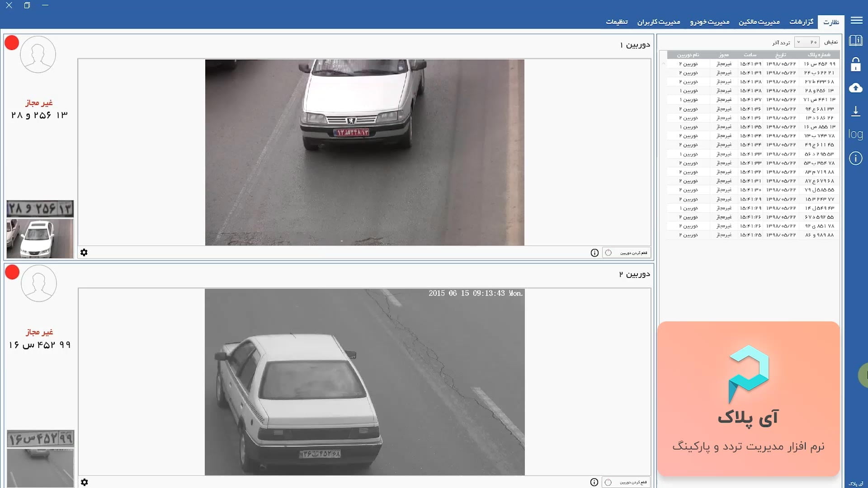Click camera 1 detected car thumbnail

click(x=40, y=239)
